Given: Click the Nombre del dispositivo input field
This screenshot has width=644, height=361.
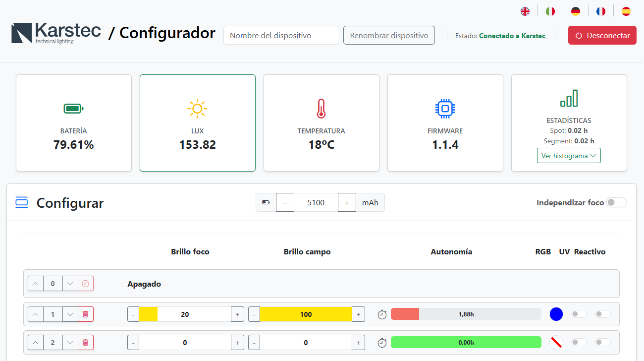Looking at the screenshot, I should [281, 35].
